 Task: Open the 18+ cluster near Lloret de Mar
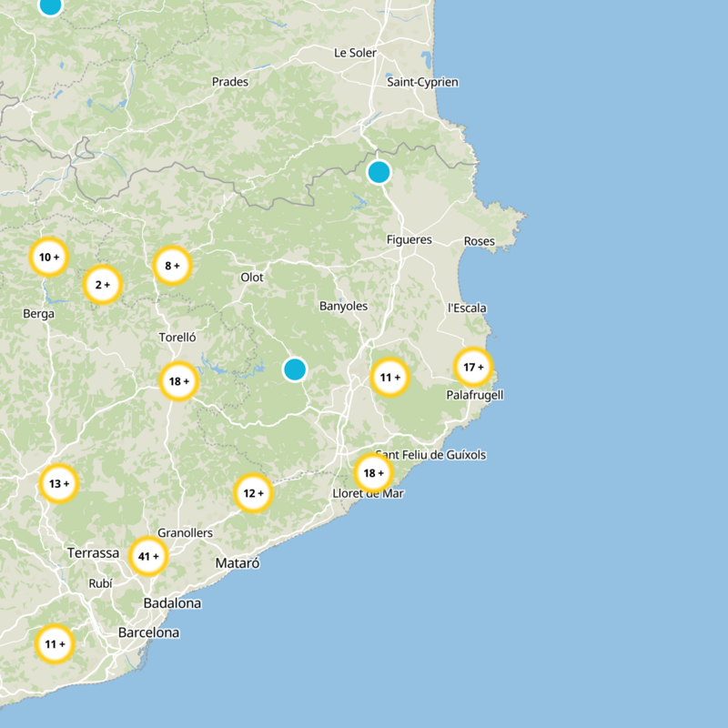coord(371,473)
